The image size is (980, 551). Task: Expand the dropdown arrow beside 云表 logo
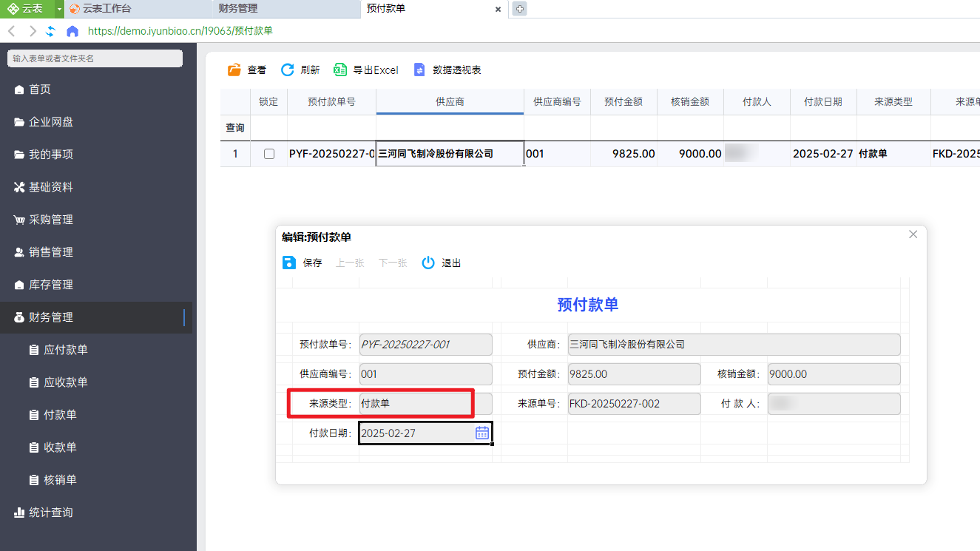pyautogui.click(x=59, y=9)
